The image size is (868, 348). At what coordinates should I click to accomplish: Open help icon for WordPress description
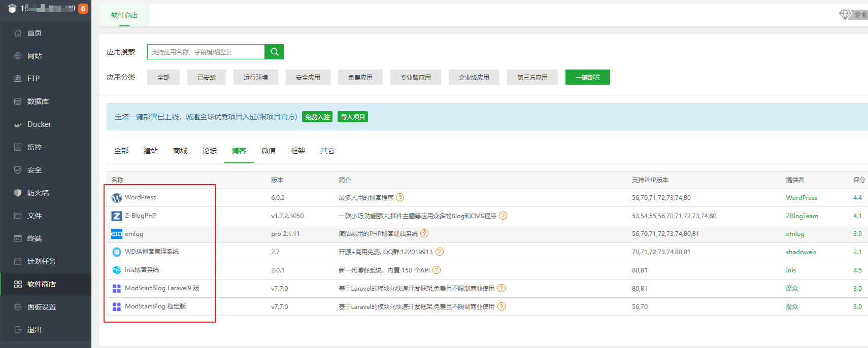click(x=400, y=197)
